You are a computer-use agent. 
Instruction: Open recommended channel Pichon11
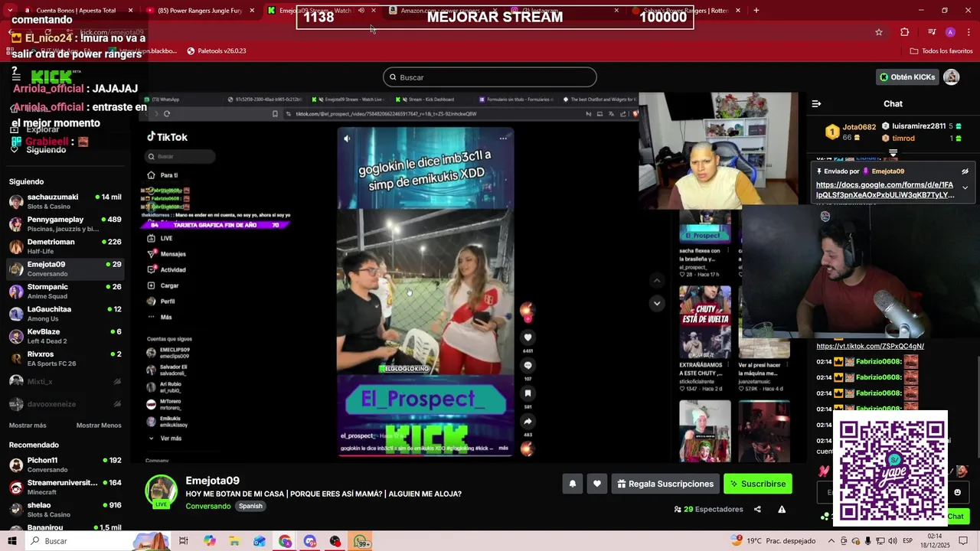point(65,465)
